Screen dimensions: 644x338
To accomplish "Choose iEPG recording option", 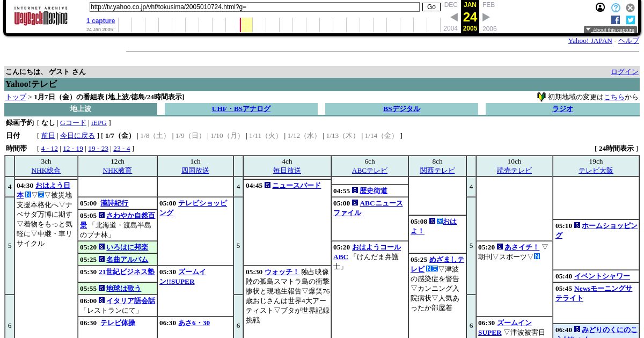I will point(99,123).
